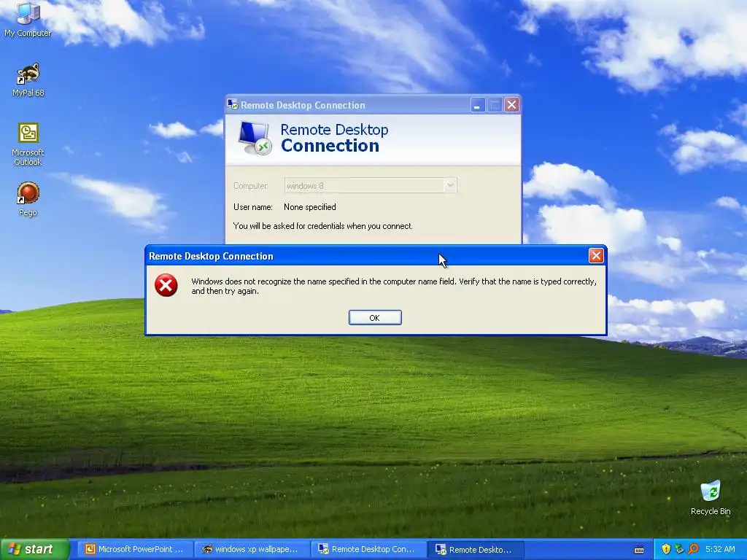Select the Microsoft Outlook desktop icon
747x560 pixels.
(28, 144)
